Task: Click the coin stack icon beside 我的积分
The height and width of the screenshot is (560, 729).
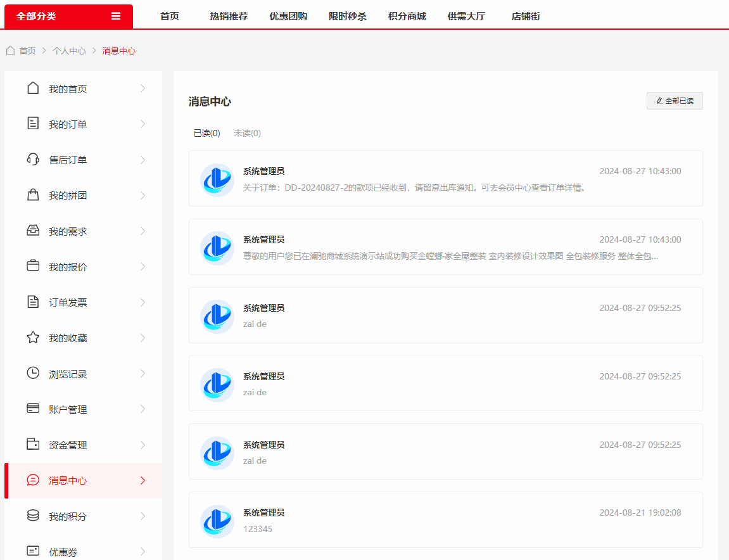Action: (x=33, y=516)
